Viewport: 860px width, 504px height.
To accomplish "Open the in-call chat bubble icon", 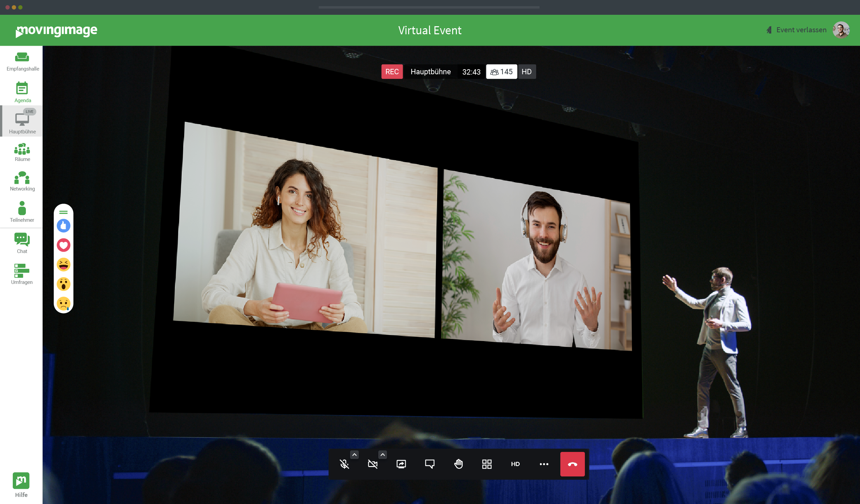I will pyautogui.click(x=430, y=464).
